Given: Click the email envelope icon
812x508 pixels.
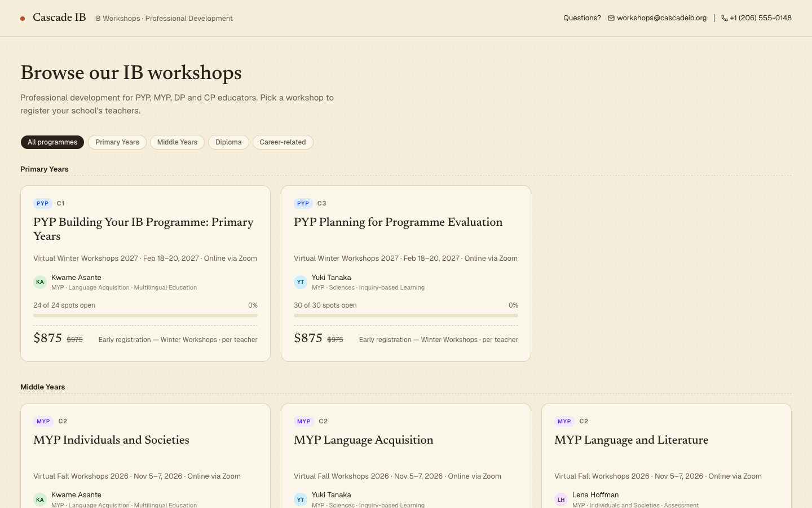Looking at the screenshot, I should [611, 18].
